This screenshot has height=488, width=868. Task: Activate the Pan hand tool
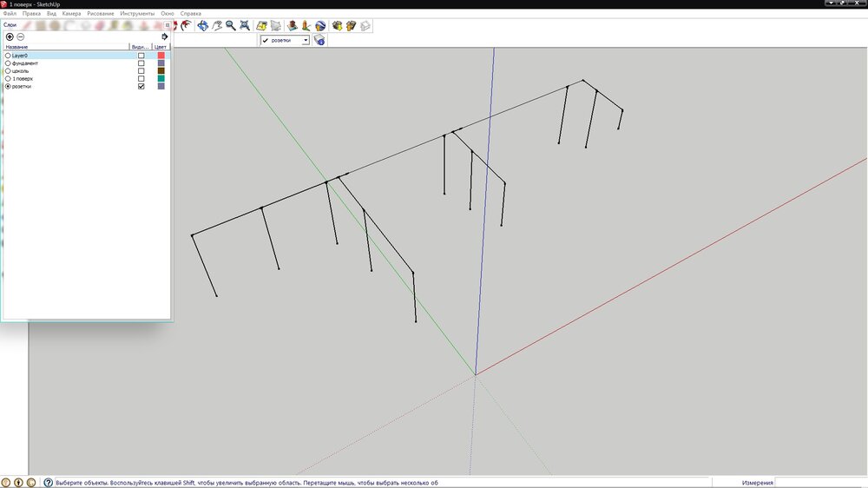pyautogui.click(x=217, y=26)
